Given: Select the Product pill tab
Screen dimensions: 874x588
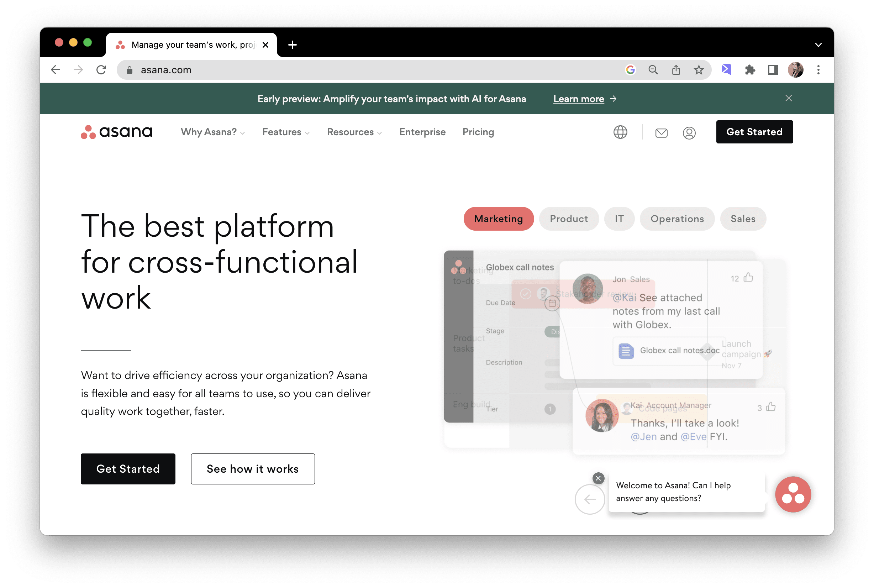Looking at the screenshot, I should [x=569, y=219].
